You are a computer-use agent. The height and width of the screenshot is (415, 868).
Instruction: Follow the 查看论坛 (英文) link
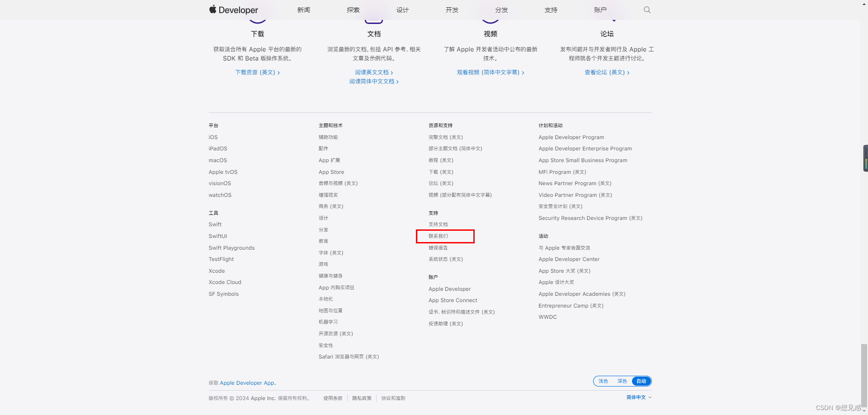pos(607,72)
